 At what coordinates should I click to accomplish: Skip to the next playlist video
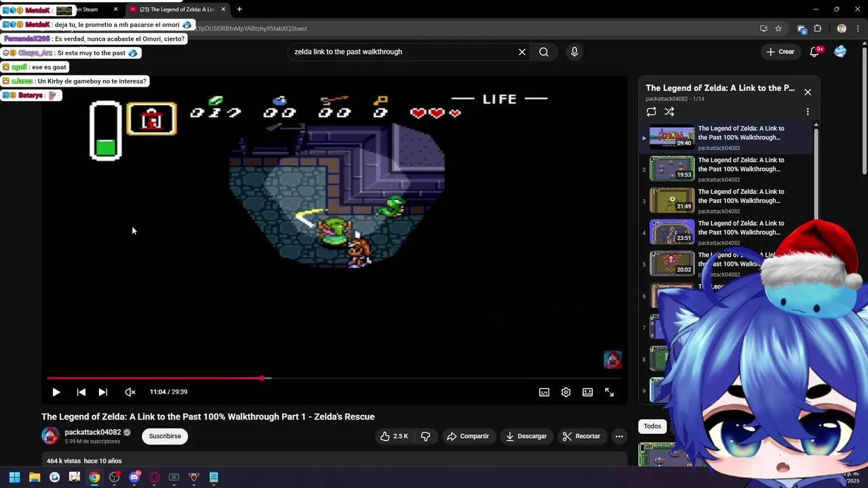pos(102,392)
